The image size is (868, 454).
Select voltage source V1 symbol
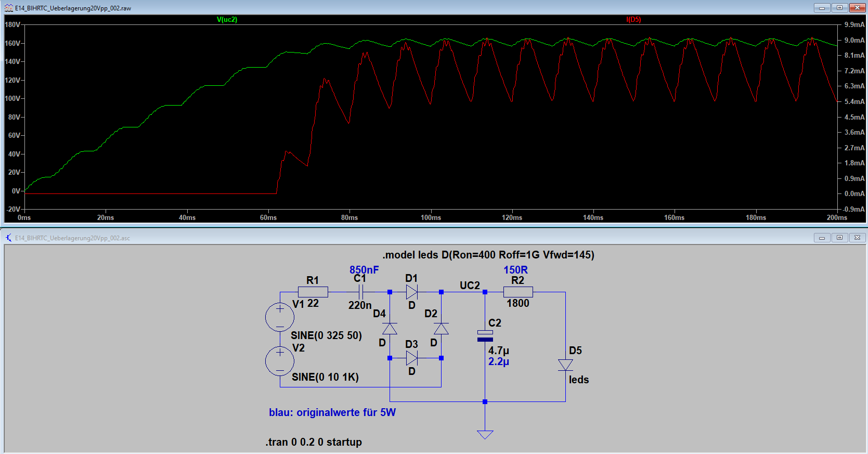[280, 317]
